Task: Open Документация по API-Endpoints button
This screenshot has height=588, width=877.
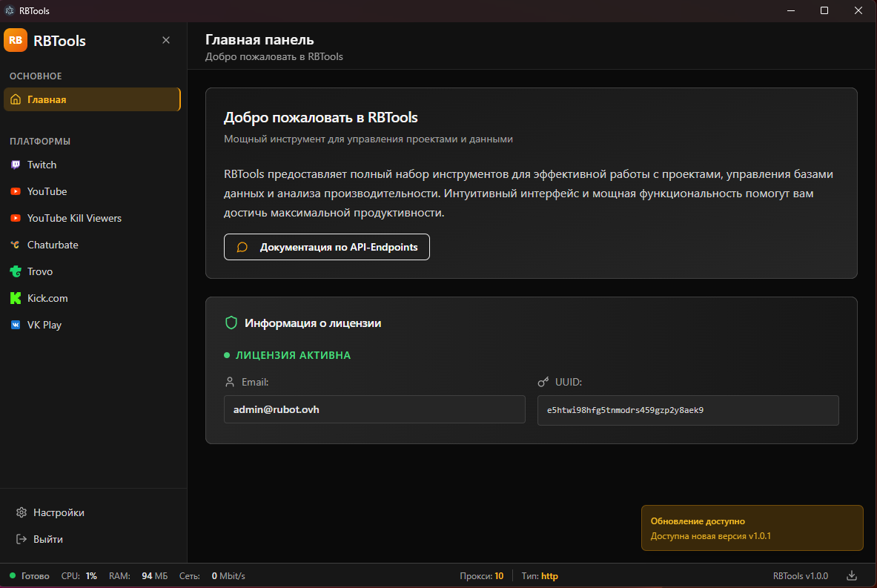Action: (326, 248)
